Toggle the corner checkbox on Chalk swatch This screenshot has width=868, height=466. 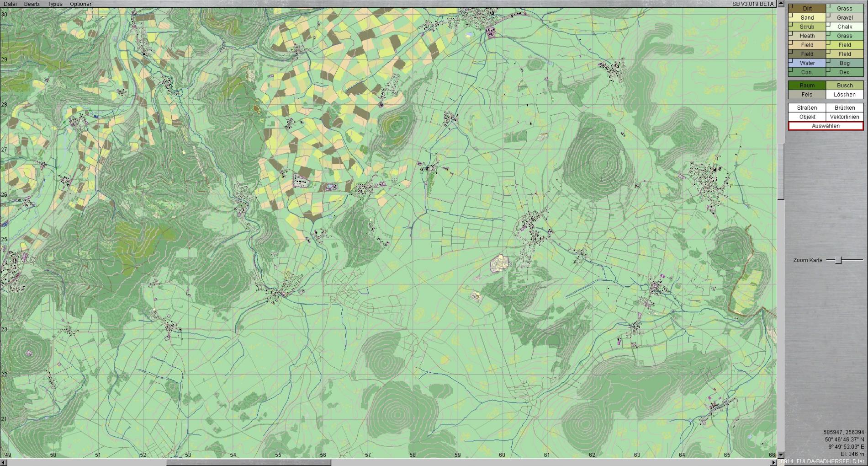point(828,24)
